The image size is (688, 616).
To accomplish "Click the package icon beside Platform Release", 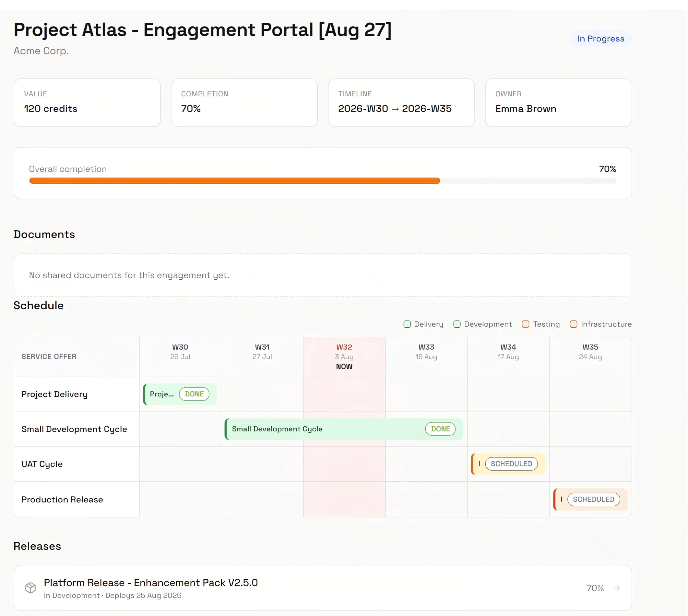I will (30, 588).
